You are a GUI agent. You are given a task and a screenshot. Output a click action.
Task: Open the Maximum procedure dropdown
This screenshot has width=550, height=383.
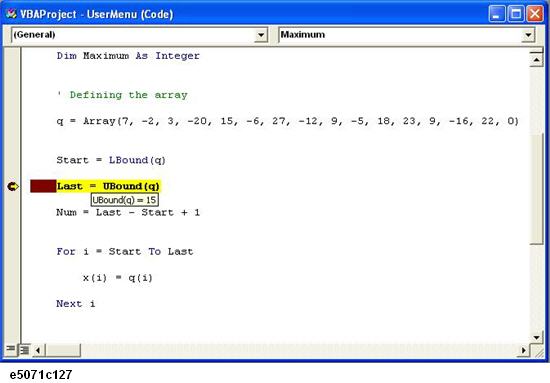click(528, 35)
